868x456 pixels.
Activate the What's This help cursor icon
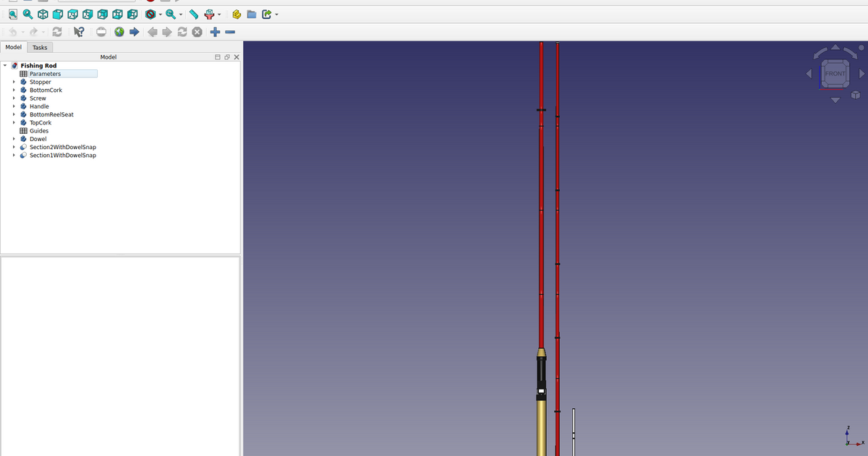(78, 32)
